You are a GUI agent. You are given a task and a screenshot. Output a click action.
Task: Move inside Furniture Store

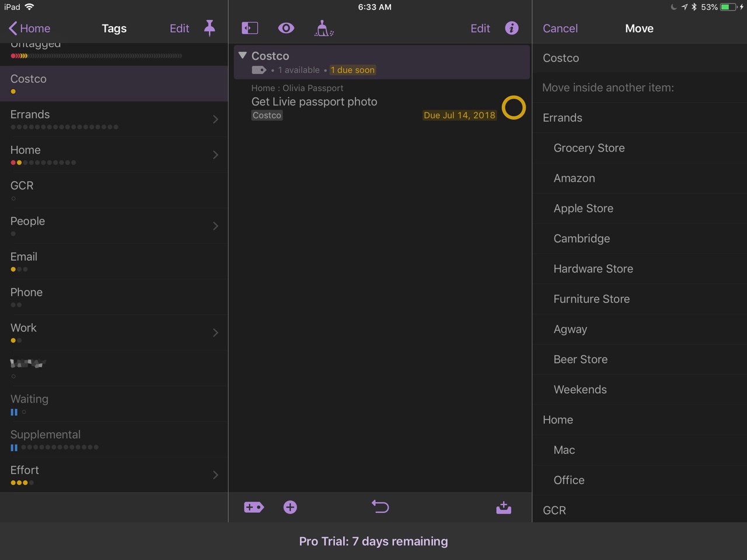640,299
